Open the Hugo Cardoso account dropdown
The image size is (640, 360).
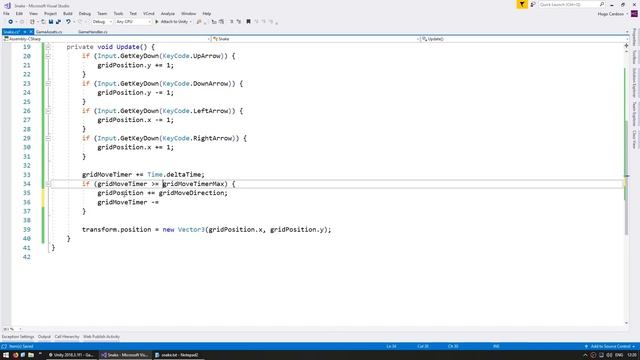click(612, 14)
